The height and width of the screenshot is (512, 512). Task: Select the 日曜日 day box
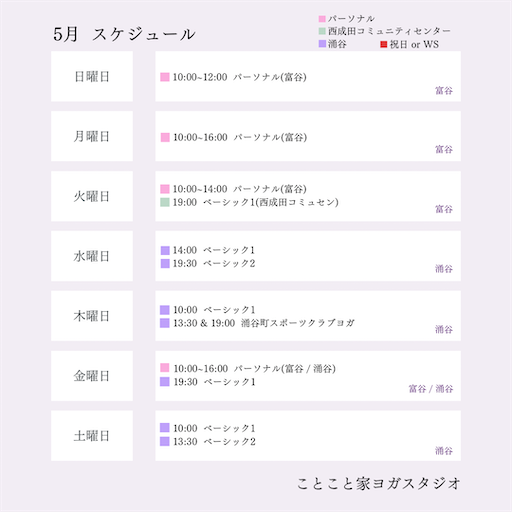(x=92, y=76)
